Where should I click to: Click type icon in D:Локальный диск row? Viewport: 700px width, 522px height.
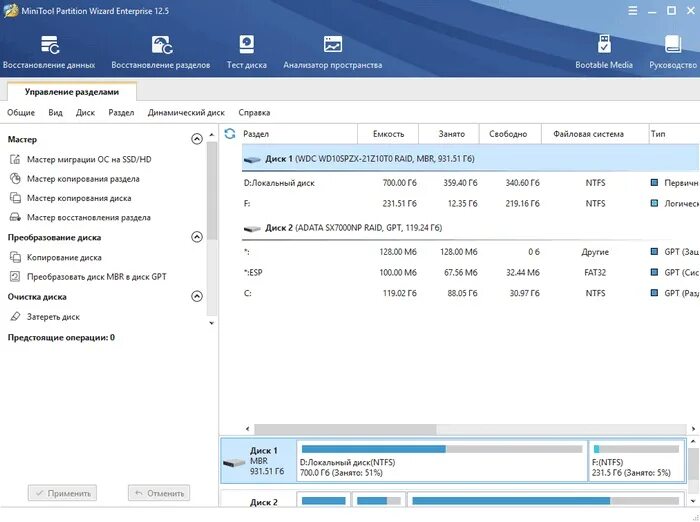[654, 183]
